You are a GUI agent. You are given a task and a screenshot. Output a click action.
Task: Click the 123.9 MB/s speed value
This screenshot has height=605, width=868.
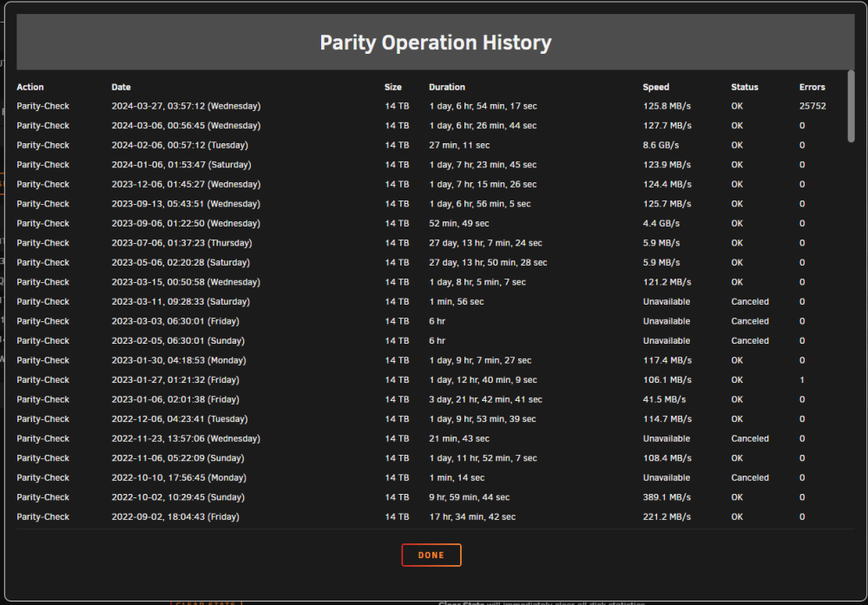(x=667, y=164)
